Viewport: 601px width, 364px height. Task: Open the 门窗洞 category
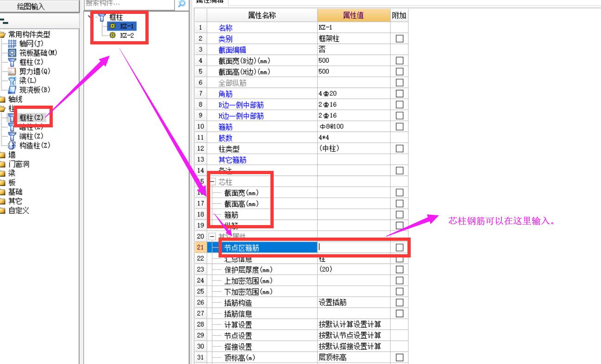point(19,164)
